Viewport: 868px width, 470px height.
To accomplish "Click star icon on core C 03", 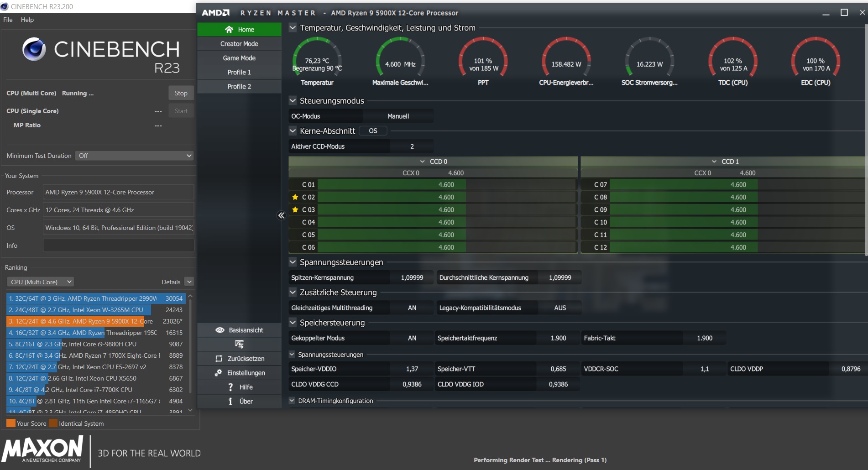I will tap(295, 209).
